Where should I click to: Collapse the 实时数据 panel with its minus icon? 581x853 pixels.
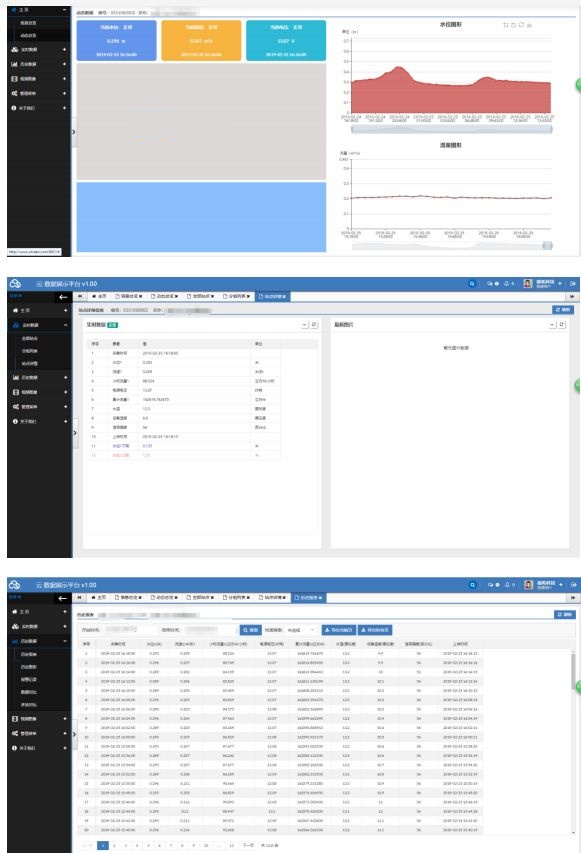(305, 325)
